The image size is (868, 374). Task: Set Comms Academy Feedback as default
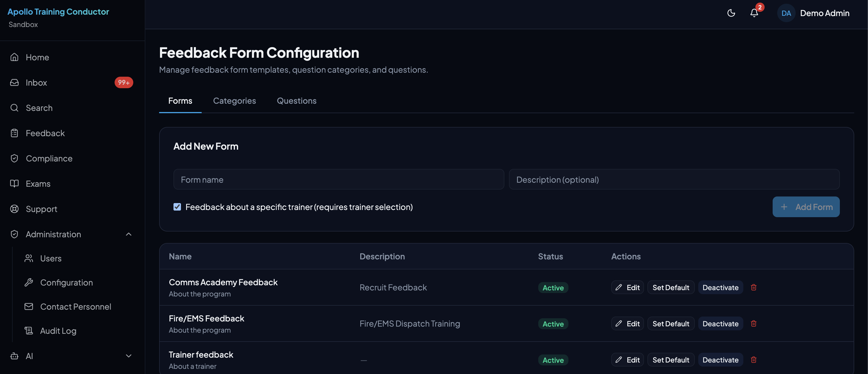pos(671,288)
